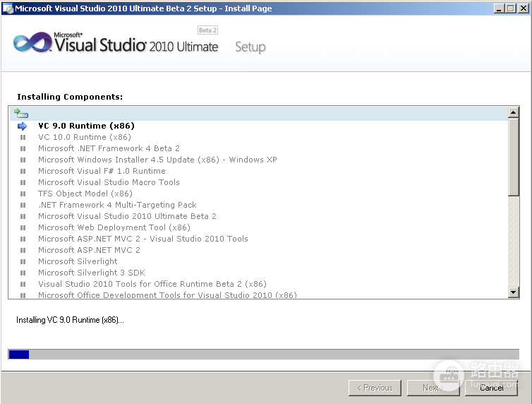Click the blue arrow beside VC 9.0 Runtime

pos(22,126)
